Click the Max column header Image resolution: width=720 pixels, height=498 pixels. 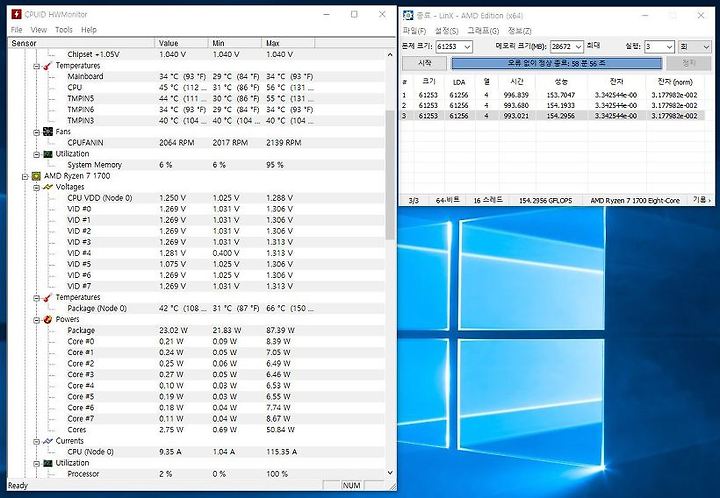(288, 43)
